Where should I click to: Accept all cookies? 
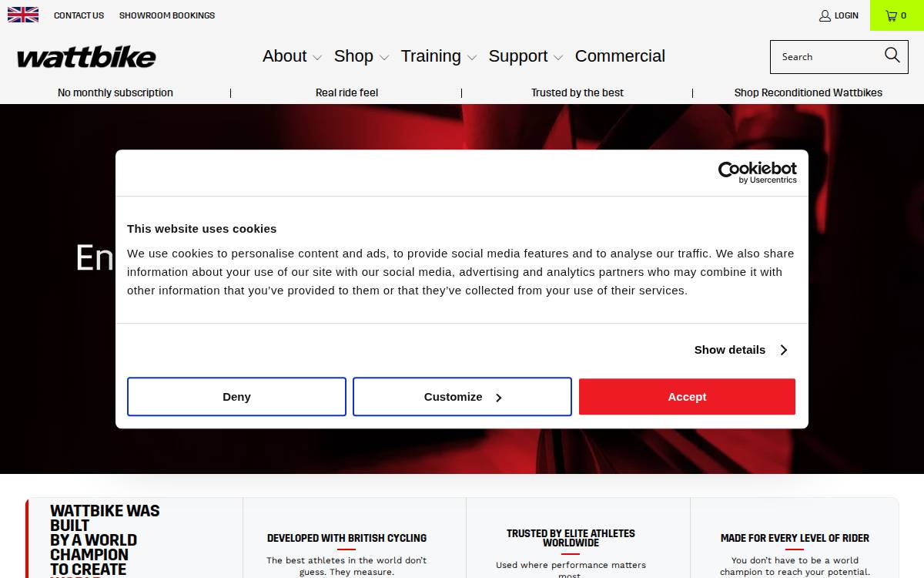[x=687, y=397]
